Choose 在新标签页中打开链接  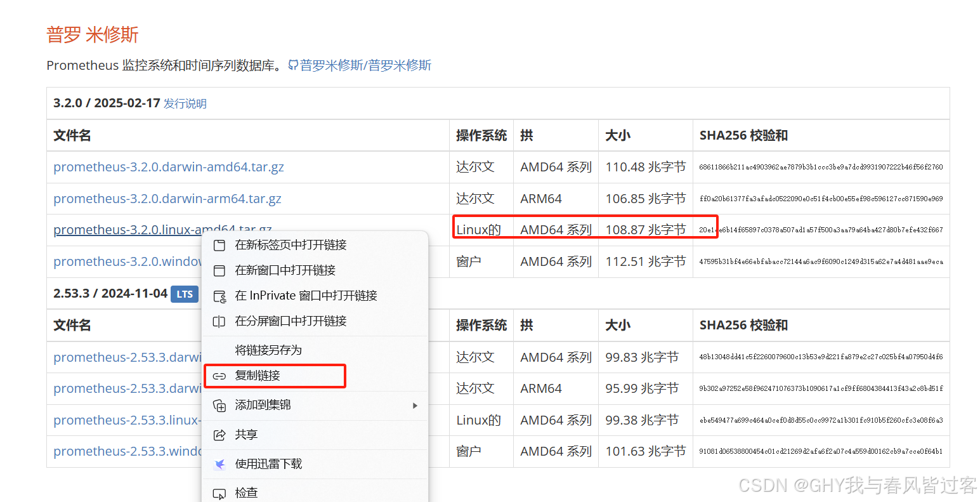tap(315, 245)
